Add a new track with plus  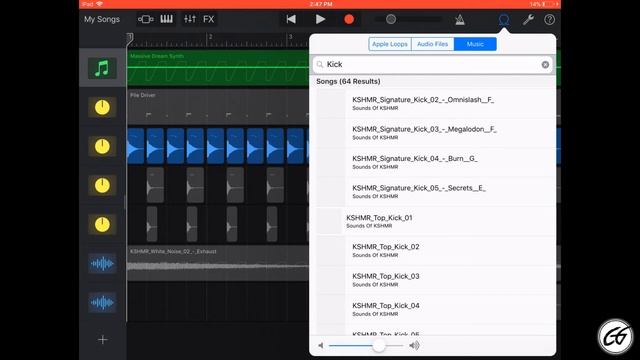click(103, 340)
